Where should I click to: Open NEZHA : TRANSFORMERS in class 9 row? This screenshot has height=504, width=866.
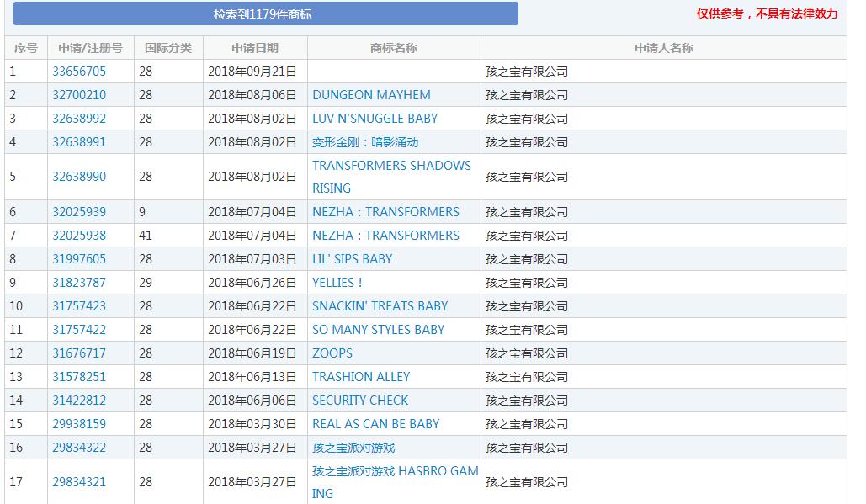coord(385,212)
